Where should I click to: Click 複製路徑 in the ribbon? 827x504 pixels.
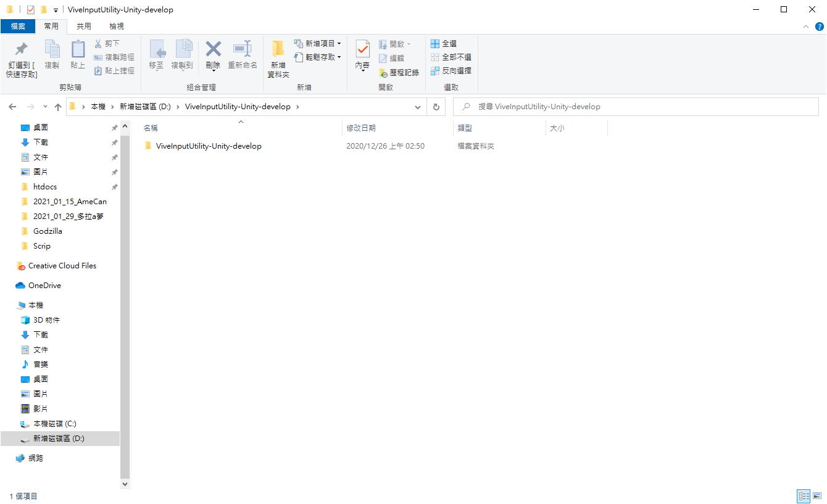click(114, 57)
